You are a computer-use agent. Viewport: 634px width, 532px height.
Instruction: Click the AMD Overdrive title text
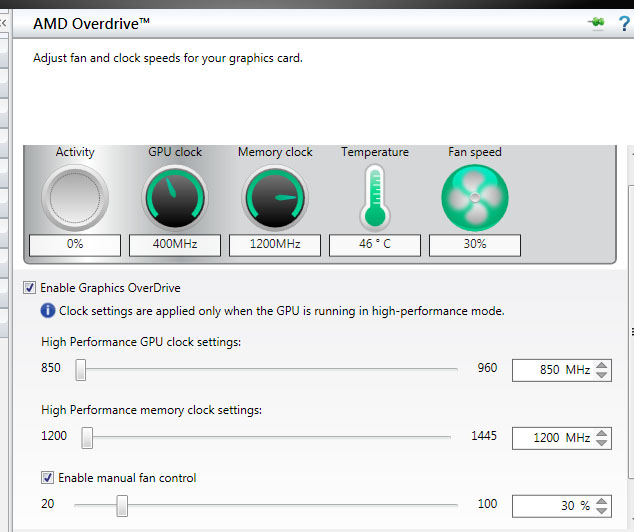point(91,24)
